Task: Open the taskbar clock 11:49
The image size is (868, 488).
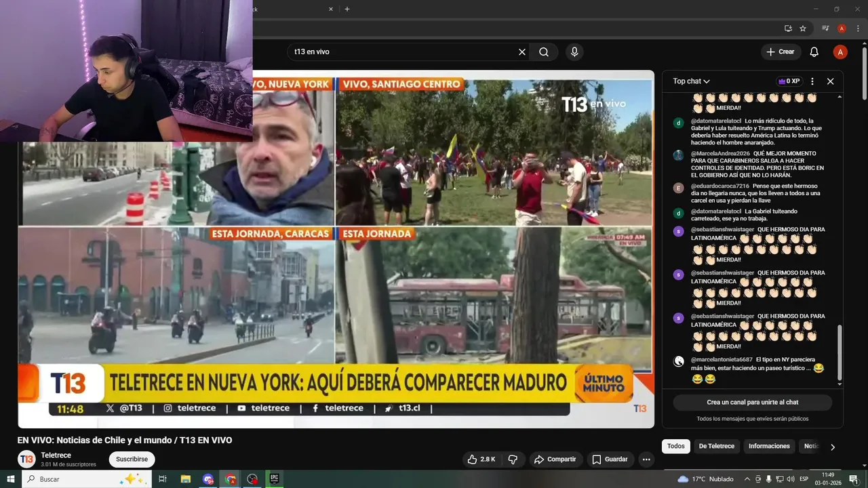Action: click(x=828, y=479)
